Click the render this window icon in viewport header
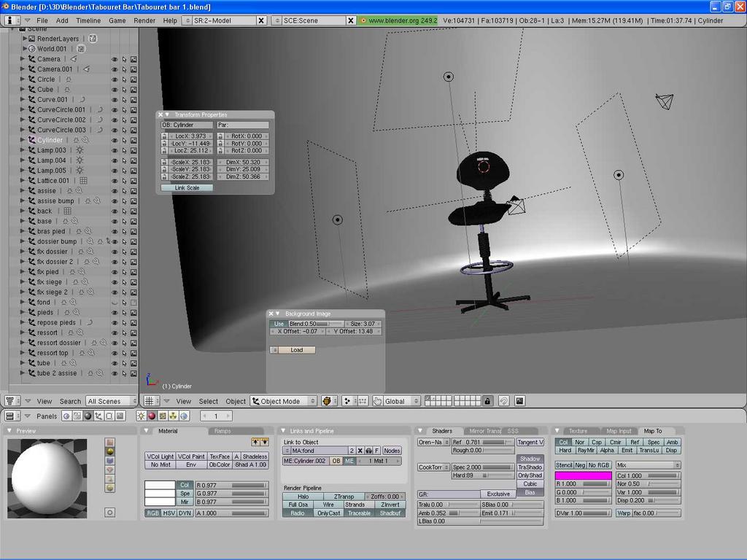Image resolution: width=747 pixels, height=560 pixels. [x=519, y=401]
